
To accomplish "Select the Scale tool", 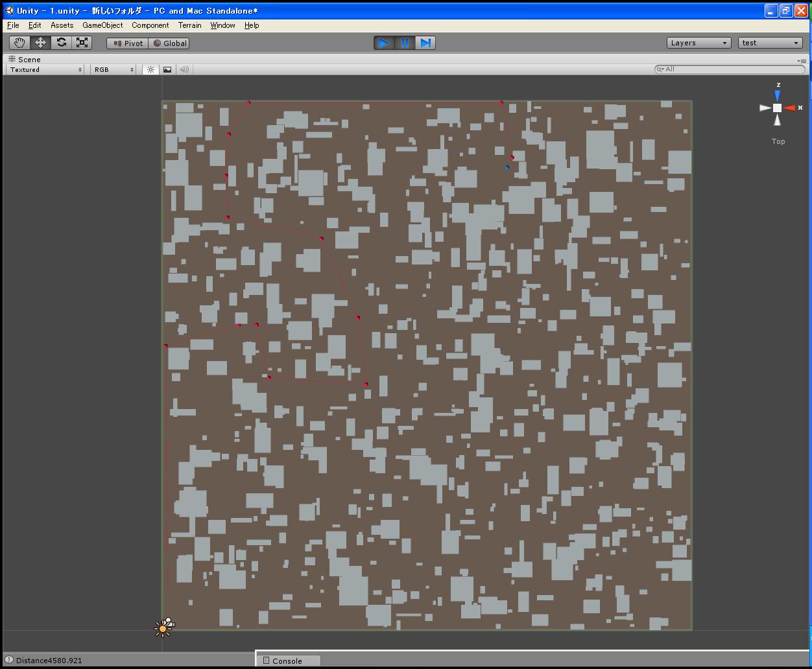I will pyautogui.click(x=82, y=43).
